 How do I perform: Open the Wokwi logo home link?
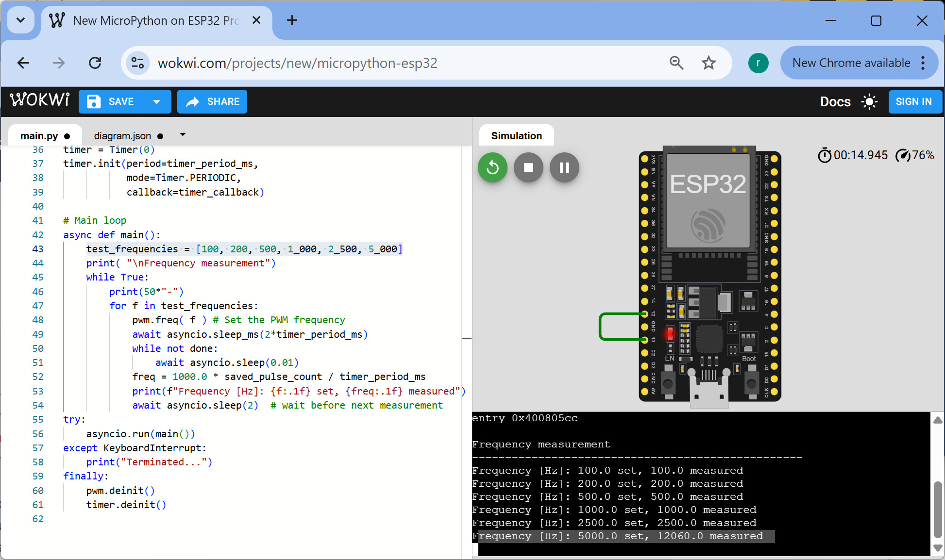(x=40, y=100)
